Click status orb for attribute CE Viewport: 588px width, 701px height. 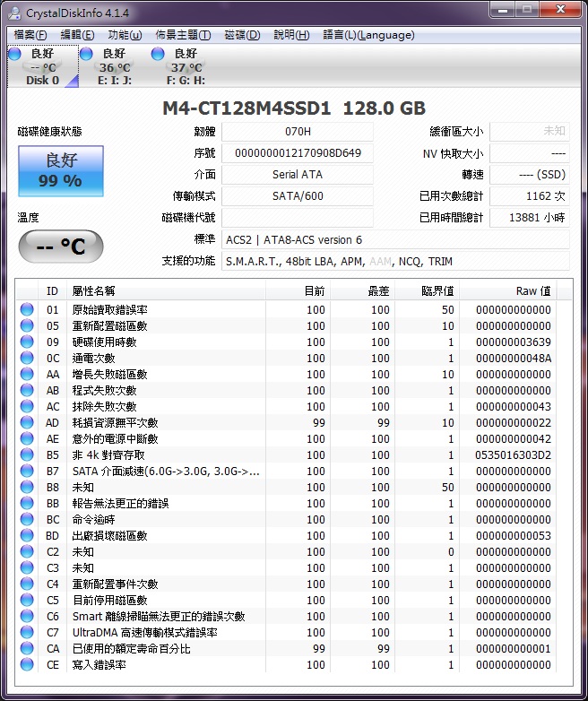pyautogui.click(x=27, y=664)
